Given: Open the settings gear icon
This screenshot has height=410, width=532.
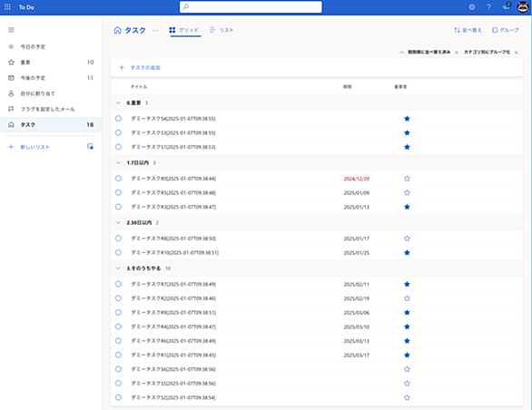Looking at the screenshot, I should 471,6.
